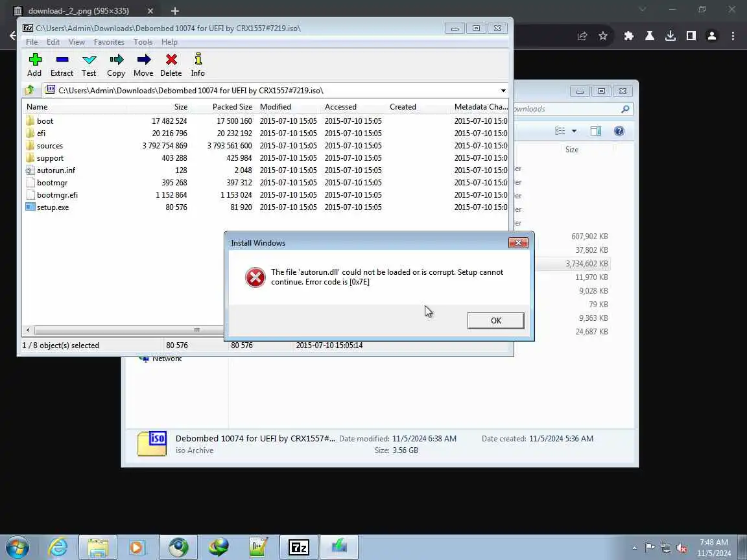Sort by the Name column header
747x560 pixels.
(x=75, y=107)
